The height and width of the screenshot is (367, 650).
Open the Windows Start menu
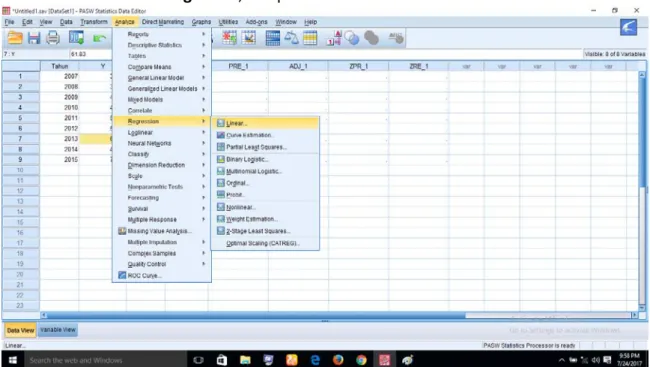(x=12, y=360)
